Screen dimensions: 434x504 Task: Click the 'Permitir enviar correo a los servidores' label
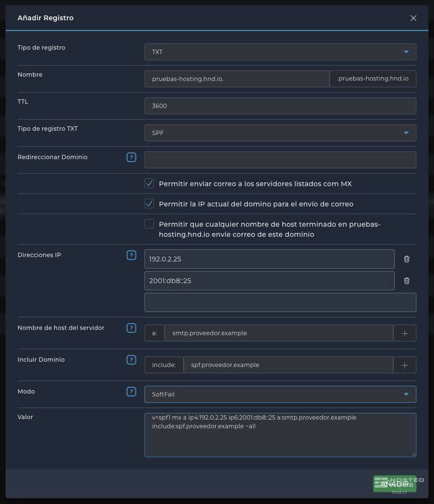click(255, 184)
